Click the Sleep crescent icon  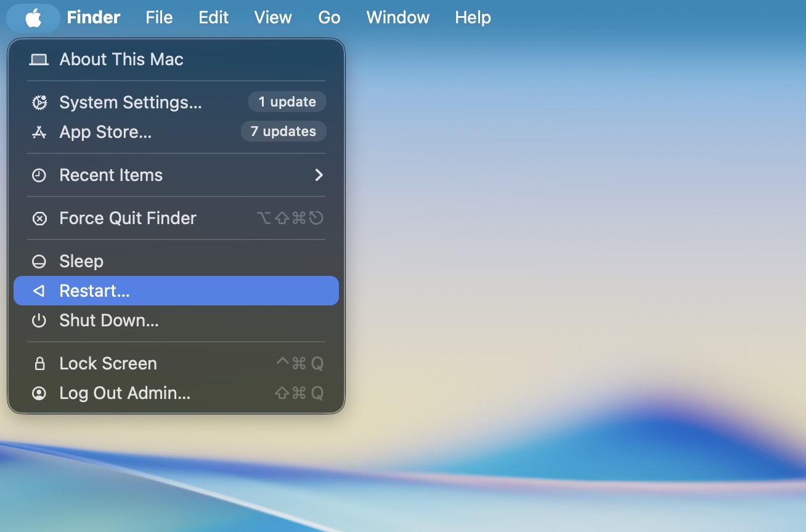[x=38, y=261]
